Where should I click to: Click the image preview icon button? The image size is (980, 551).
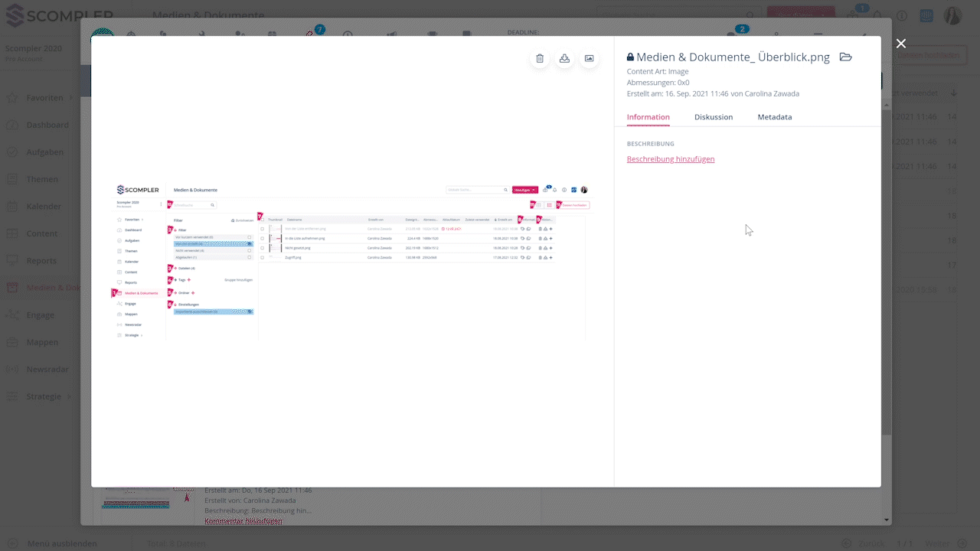589,59
